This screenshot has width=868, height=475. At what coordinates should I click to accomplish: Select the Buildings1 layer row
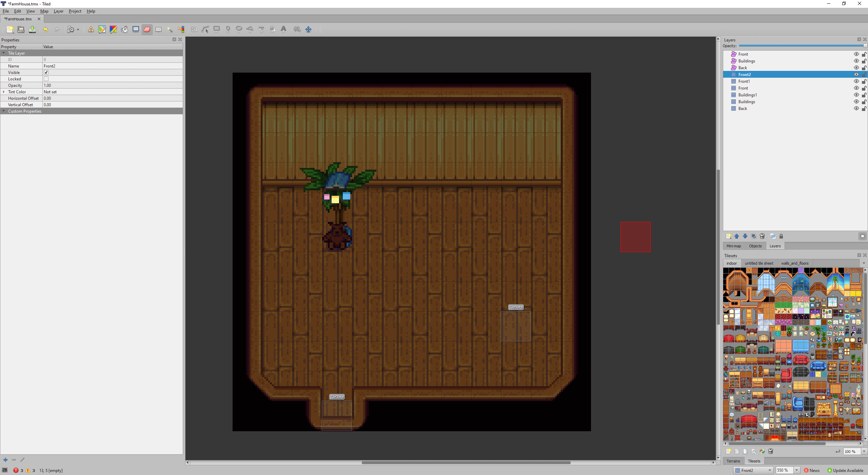795,95
